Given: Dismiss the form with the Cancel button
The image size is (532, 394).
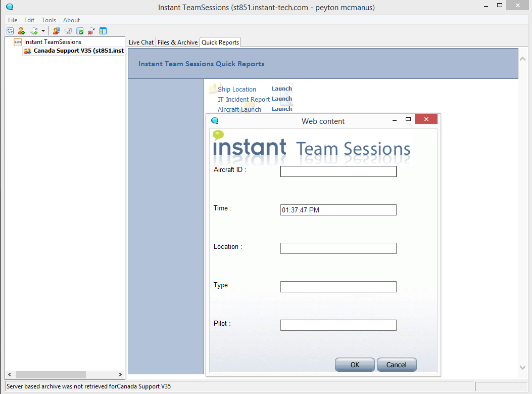Looking at the screenshot, I should click(396, 365).
